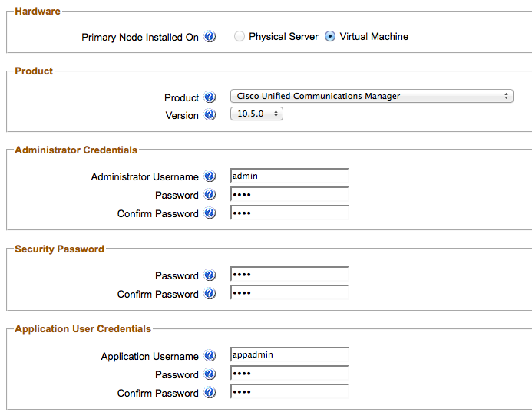Focus Administrator Confirm Password field
Screen dimensions: 532x412
tap(289, 213)
